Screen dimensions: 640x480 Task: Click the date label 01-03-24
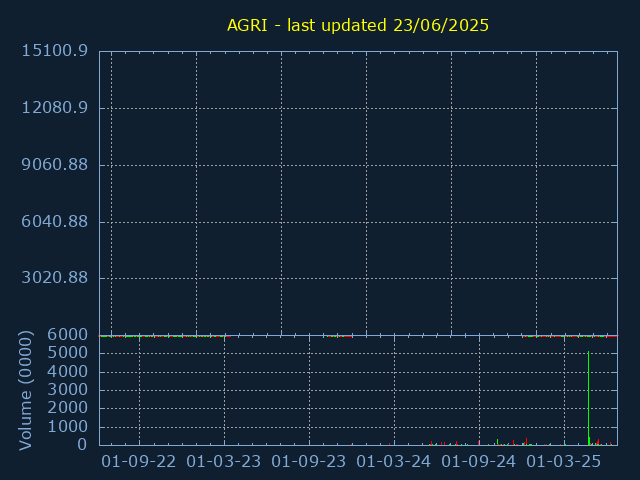393,462
